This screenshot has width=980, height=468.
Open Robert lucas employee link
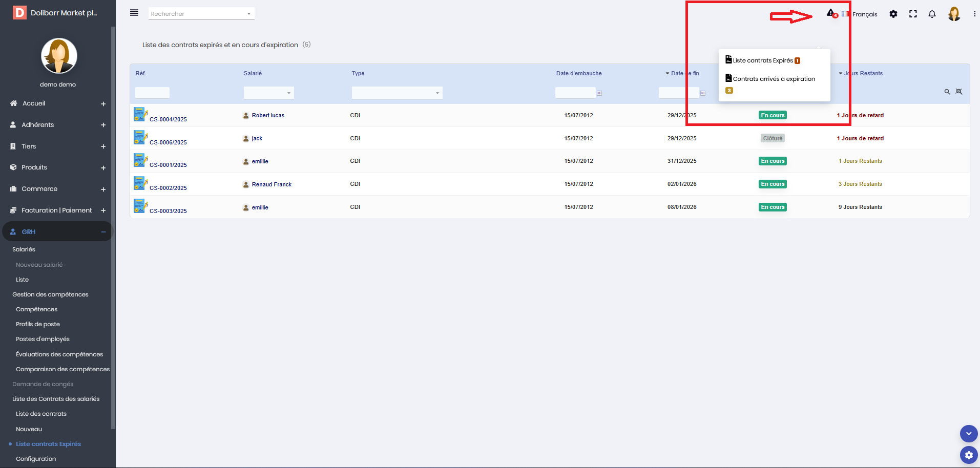[x=268, y=116]
